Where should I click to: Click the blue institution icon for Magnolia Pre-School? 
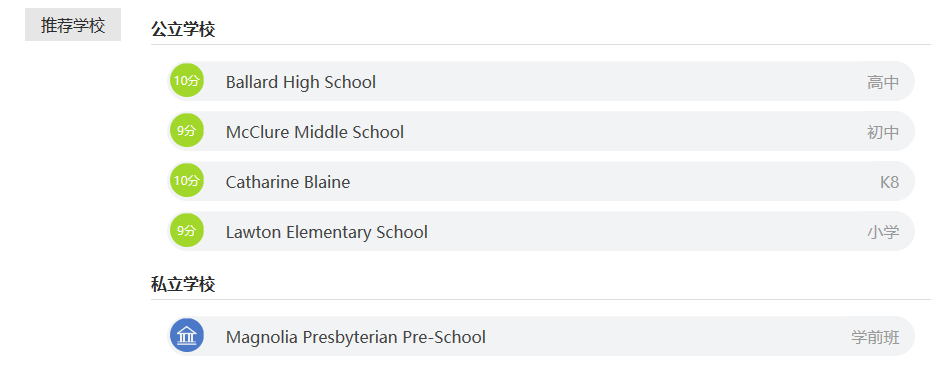point(186,335)
